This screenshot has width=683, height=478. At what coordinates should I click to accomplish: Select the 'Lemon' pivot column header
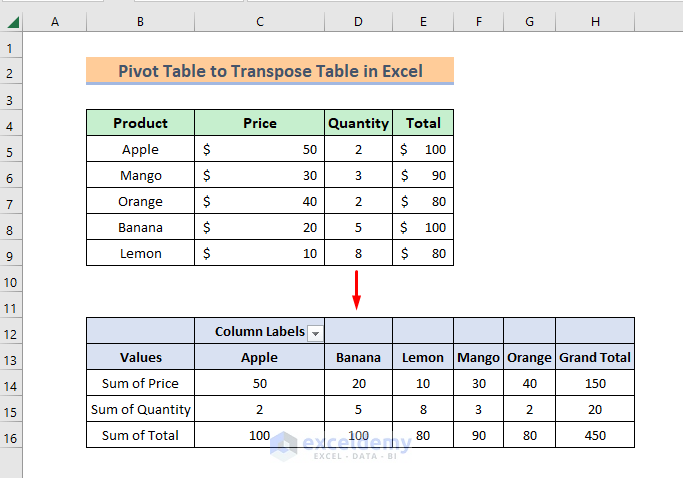pos(422,357)
